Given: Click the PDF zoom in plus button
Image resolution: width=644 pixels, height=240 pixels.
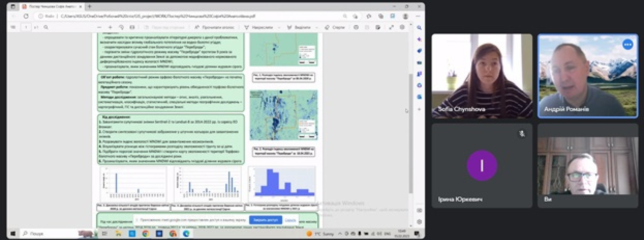Looking at the screenshot, I should point(110,27).
